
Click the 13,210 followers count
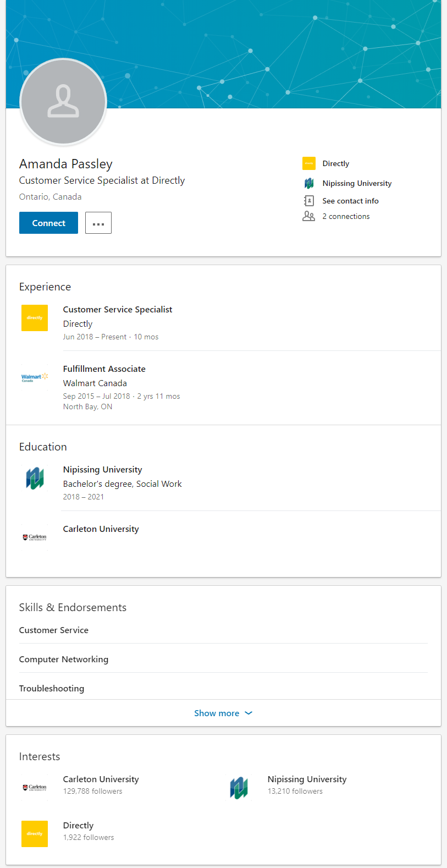pyautogui.click(x=295, y=791)
